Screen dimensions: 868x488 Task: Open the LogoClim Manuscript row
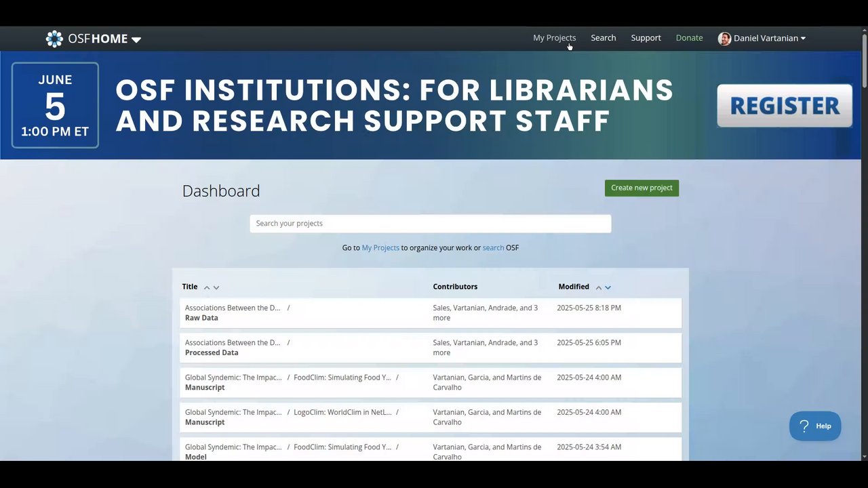pyautogui.click(x=431, y=418)
